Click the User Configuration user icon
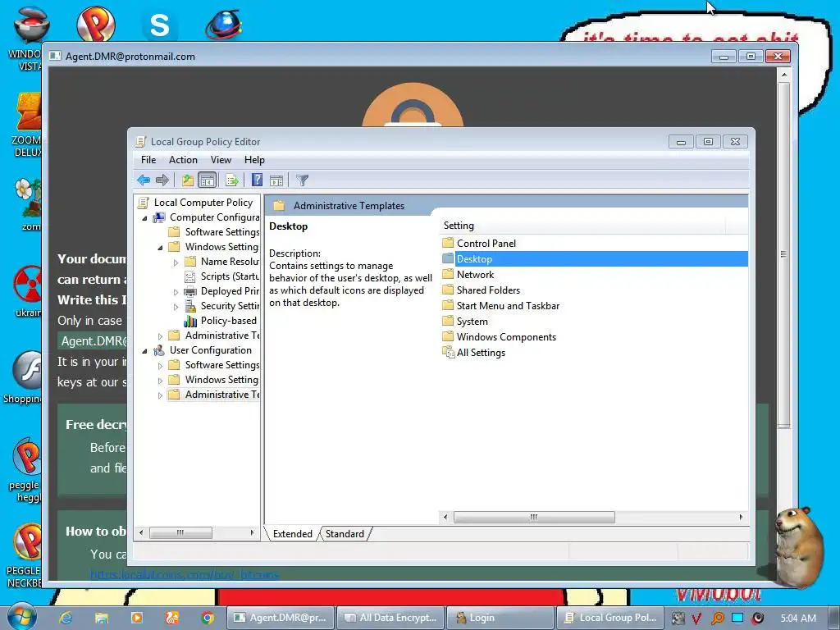This screenshot has height=630, width=840. (159, 350)
